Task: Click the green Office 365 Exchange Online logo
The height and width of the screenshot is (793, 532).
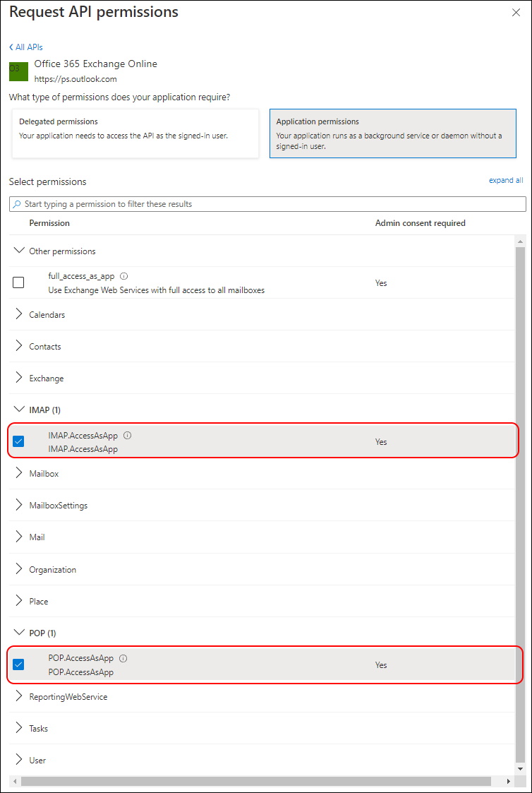Action: pyautogui.click(x=18, y=71)
